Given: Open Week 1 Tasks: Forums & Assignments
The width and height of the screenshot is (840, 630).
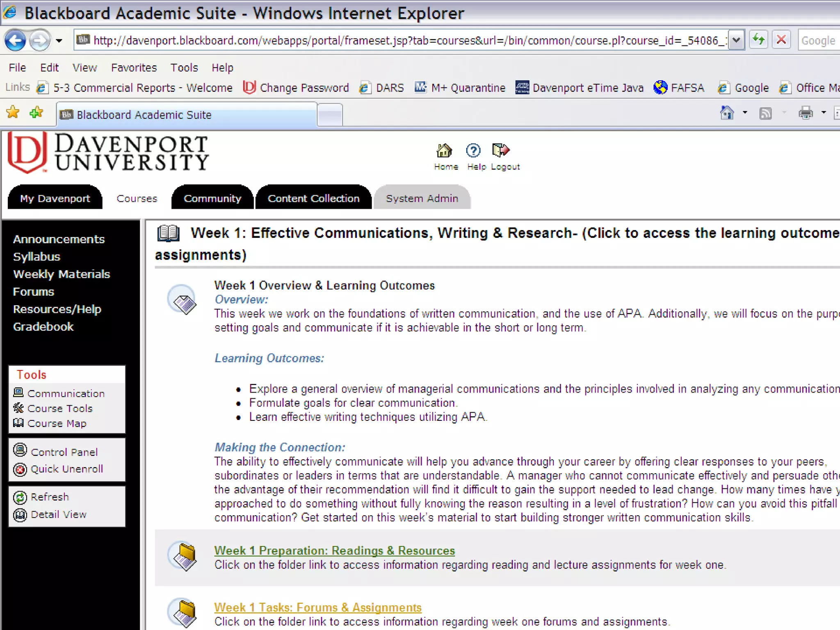Looking at the screenshot, I should (317, 607).
